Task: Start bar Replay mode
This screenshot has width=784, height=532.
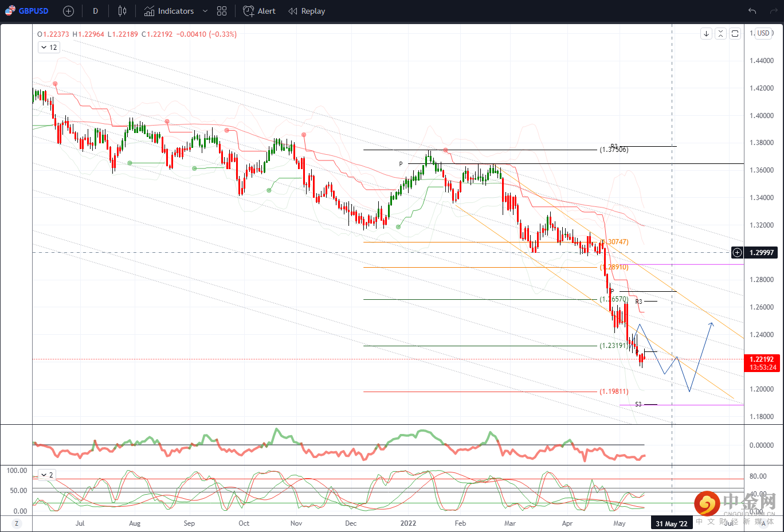Action: [307, 11]
